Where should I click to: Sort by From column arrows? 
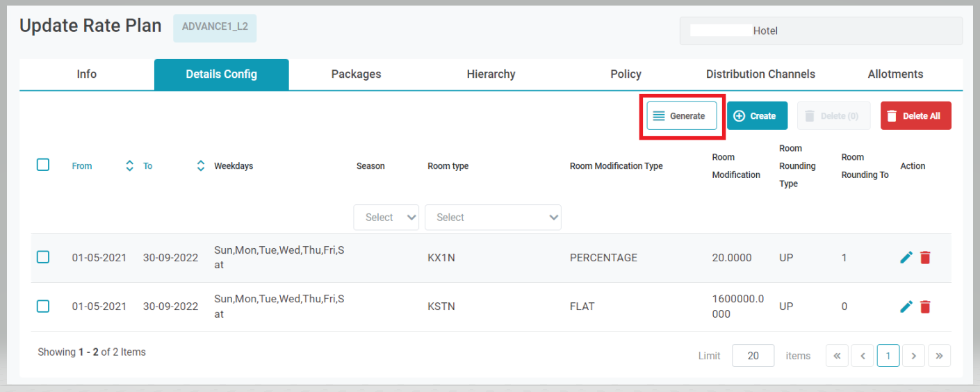pyautogui.click(x=129, y=165)
